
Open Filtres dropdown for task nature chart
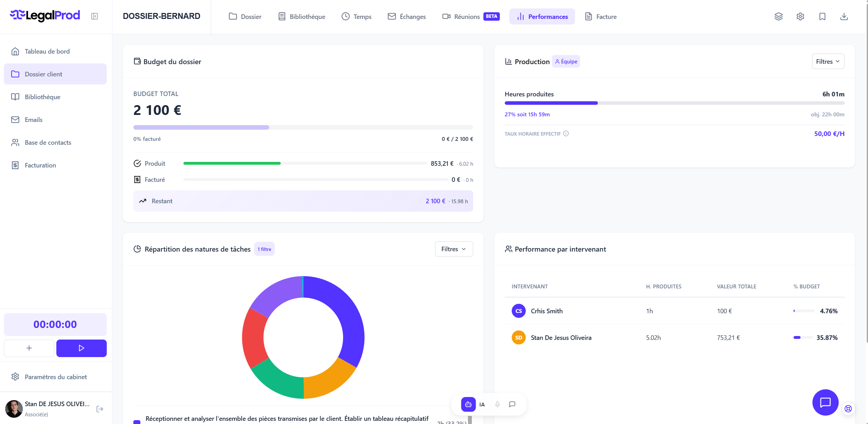point(454,249)
